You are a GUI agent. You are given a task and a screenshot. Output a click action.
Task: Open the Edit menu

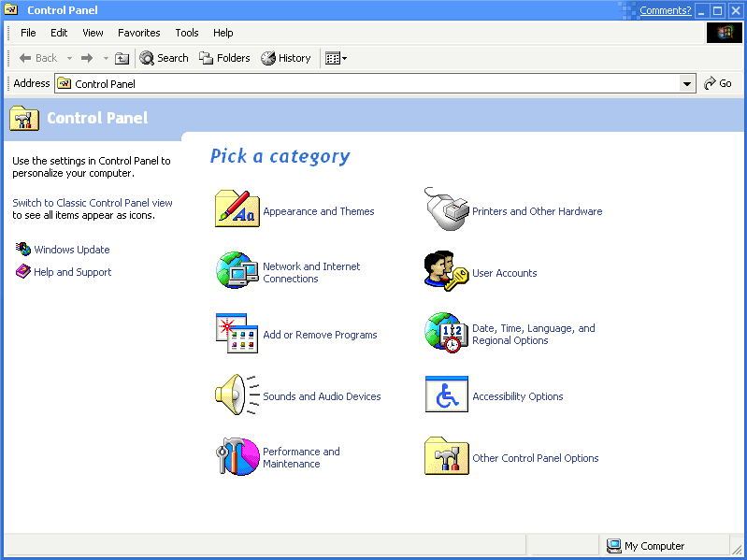coord(59,33)
